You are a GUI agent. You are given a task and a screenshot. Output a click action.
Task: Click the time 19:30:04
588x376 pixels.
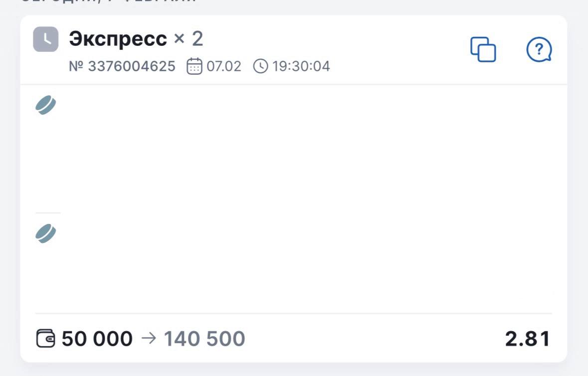pos(301,66)
